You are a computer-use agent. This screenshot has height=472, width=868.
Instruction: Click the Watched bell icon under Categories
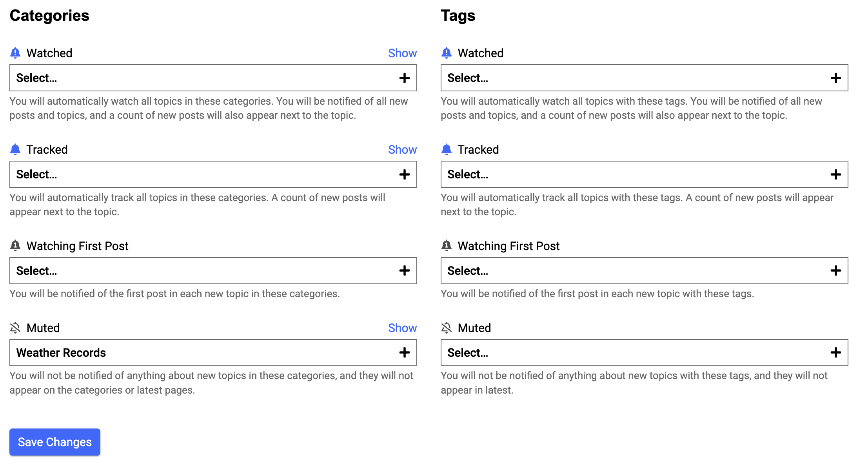tap(15, 53)
